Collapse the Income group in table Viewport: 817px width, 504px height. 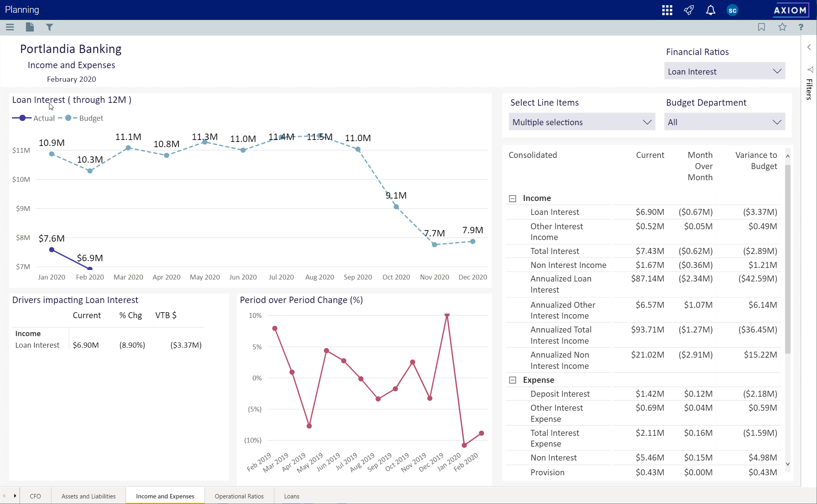pyautogui.click(x=513, y=198)
